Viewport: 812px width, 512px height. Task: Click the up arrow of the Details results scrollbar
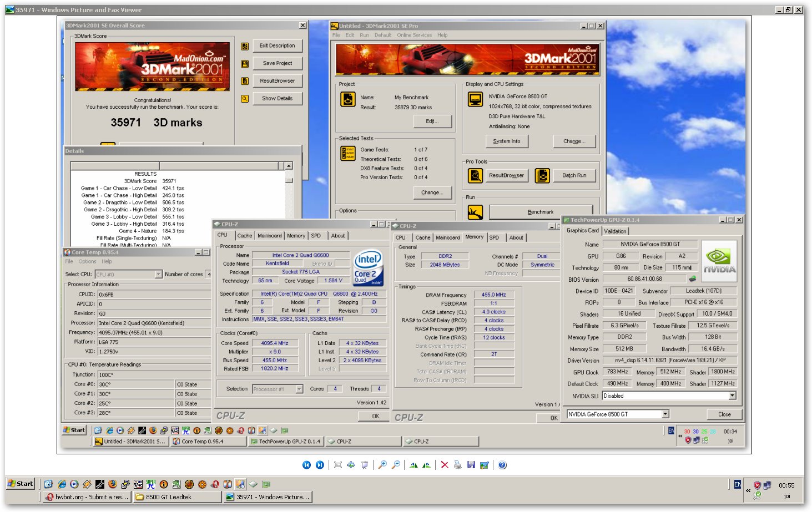point(289,166)
